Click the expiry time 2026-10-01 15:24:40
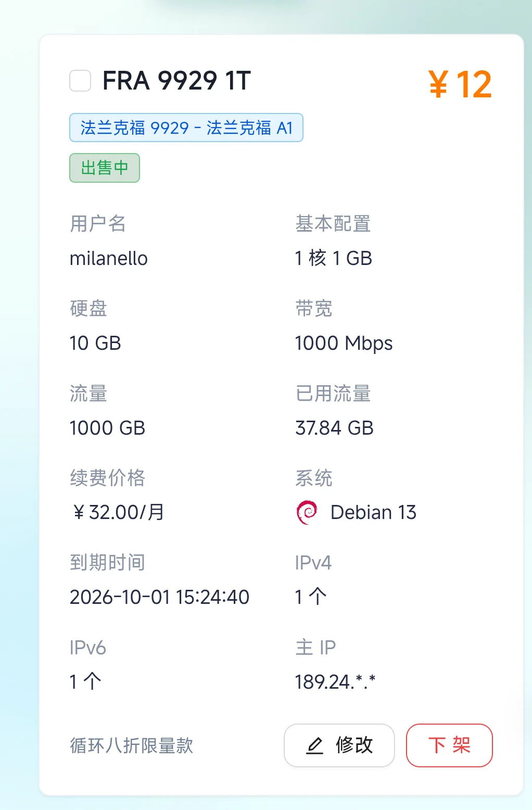The height and width of the screenshot is (810, 532). click(160, 597)
